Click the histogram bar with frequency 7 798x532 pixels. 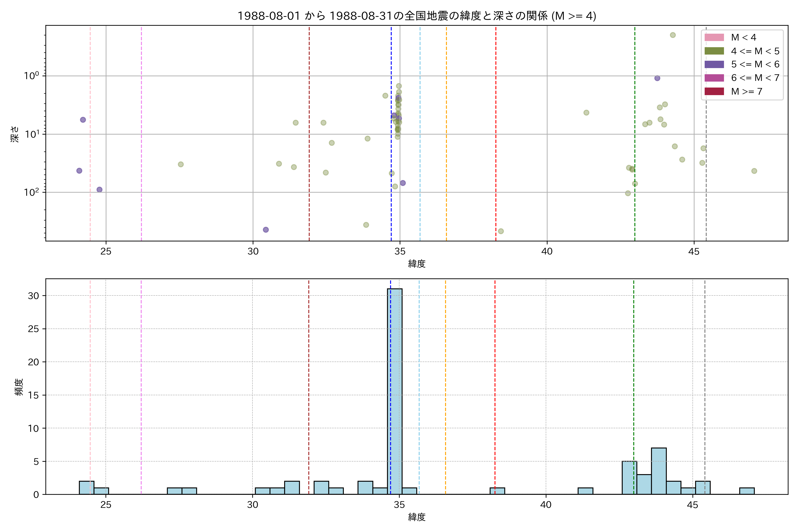tap(659, 471)
